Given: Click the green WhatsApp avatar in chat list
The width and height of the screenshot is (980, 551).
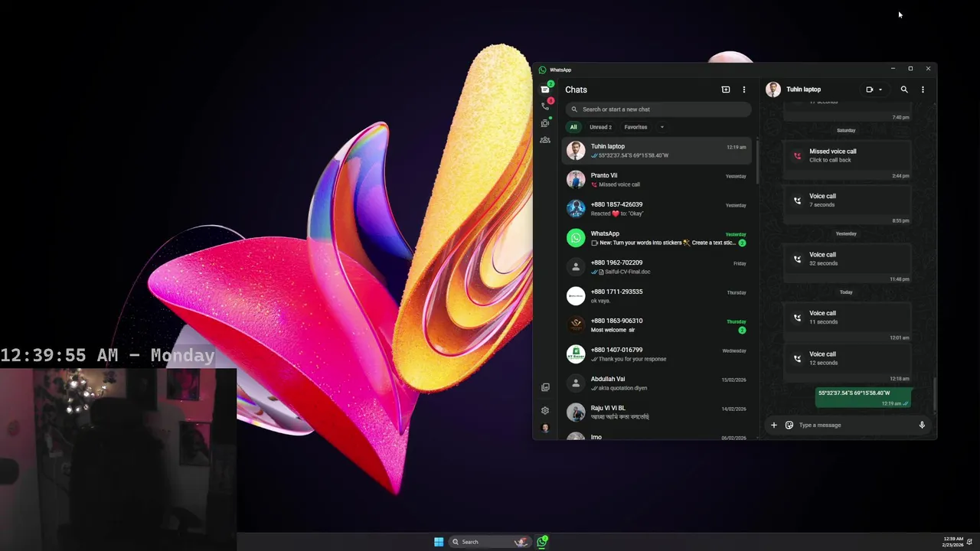Looking at the screenshot, I should (x=576, y=238).
